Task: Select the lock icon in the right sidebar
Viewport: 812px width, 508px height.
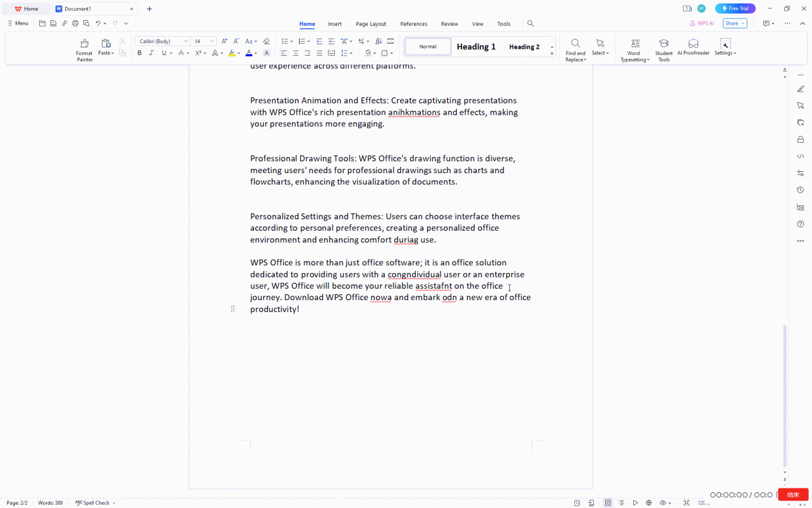Action: [x=800, y=139]
